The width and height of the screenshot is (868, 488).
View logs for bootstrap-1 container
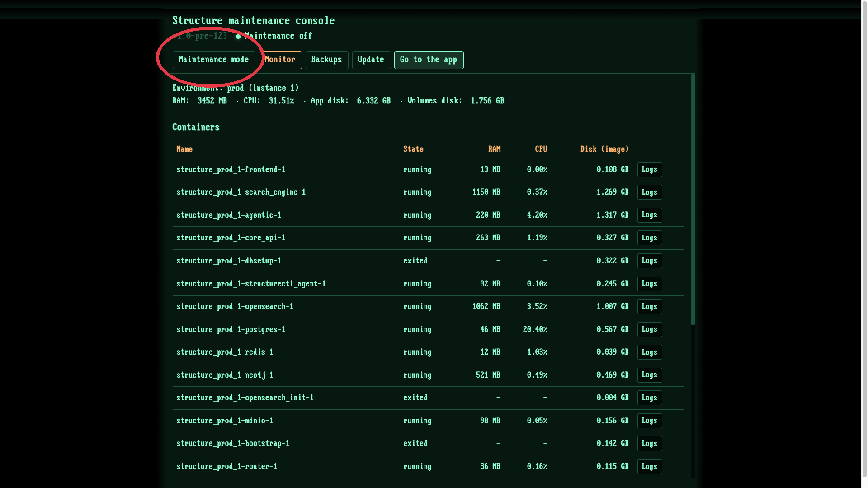click(649, 444)
